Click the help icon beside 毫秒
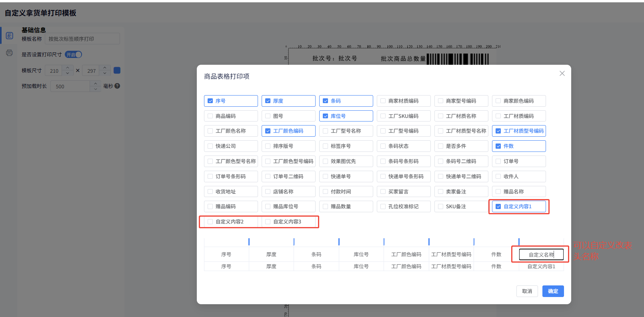The width and height of the screenshot is (644, 317). [x=117, y=86]
